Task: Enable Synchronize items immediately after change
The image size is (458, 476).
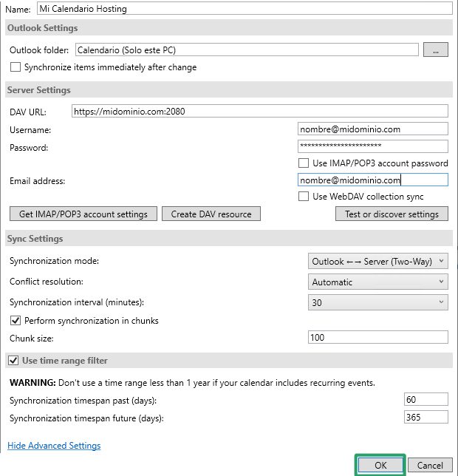Action: (16, 67)
